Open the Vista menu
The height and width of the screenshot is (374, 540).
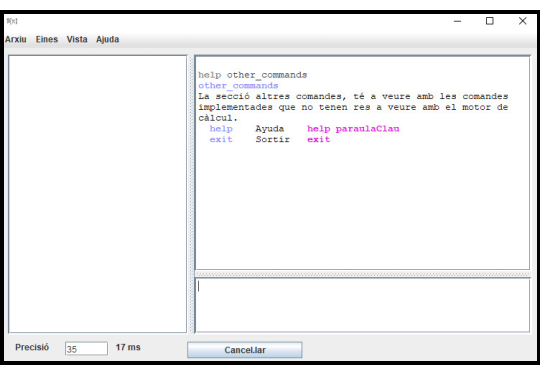(77, 39)
